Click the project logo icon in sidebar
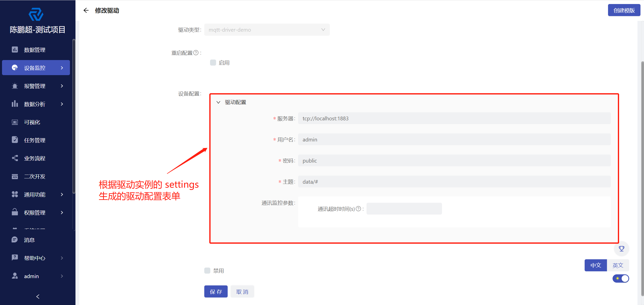 36,14
